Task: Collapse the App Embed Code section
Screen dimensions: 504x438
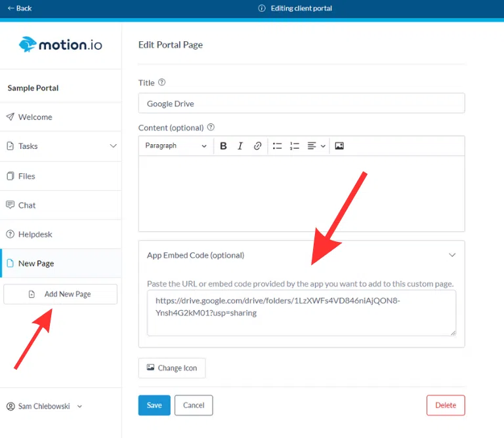Action: click(x=451, y=255)
